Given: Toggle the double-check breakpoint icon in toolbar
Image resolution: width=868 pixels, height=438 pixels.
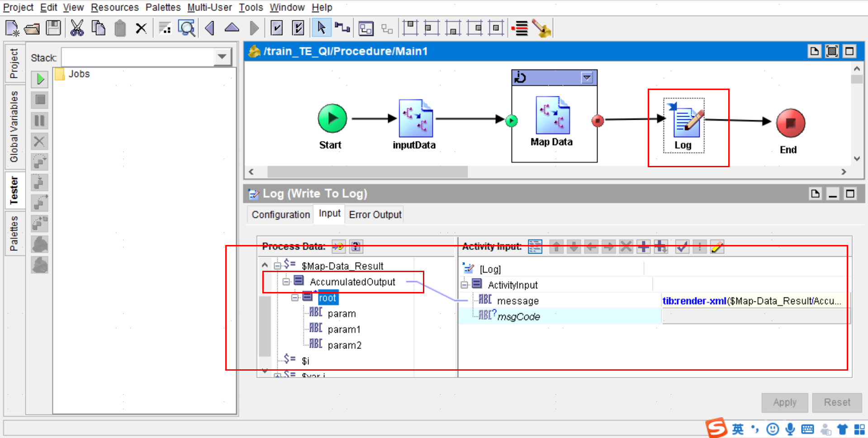Looking at the screenshot, I should (298, 28).
